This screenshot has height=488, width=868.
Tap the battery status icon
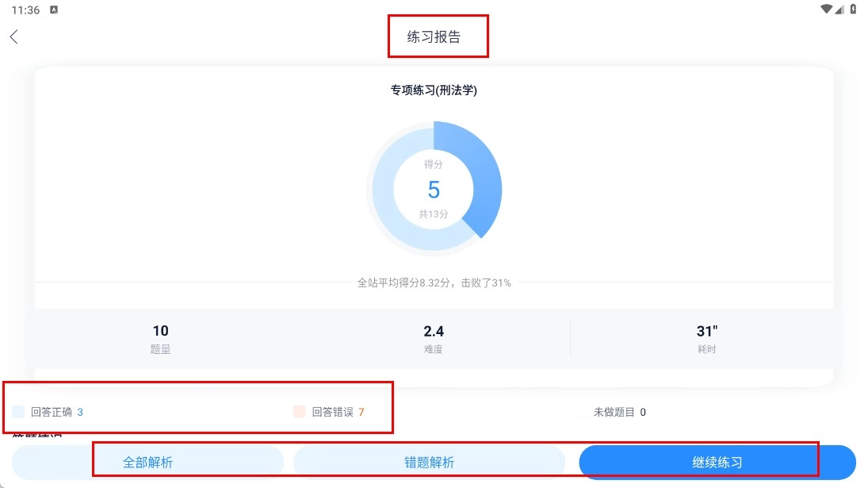tap(853, 10)
